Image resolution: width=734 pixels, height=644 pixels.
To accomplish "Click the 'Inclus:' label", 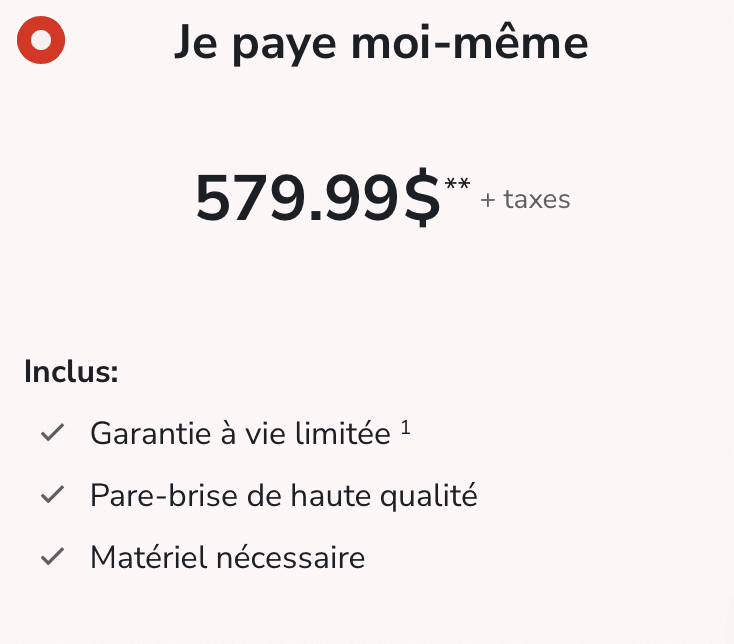I will pyautogui.click(x=71, y=372).
